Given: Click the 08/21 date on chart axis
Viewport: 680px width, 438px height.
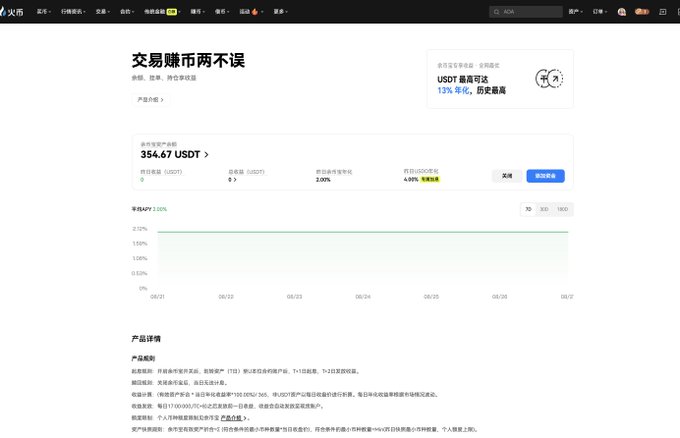Looking at the screenshot, I should [157, 297].
